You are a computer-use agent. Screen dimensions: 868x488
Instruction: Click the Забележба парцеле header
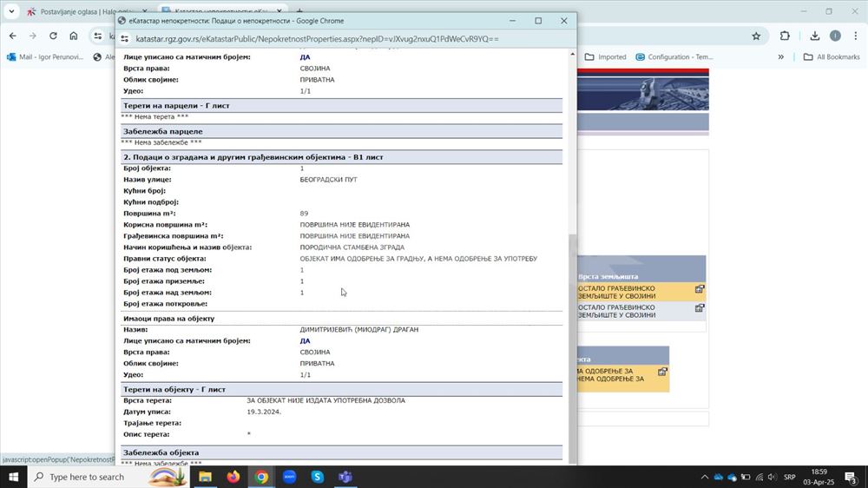pos(341,132)
